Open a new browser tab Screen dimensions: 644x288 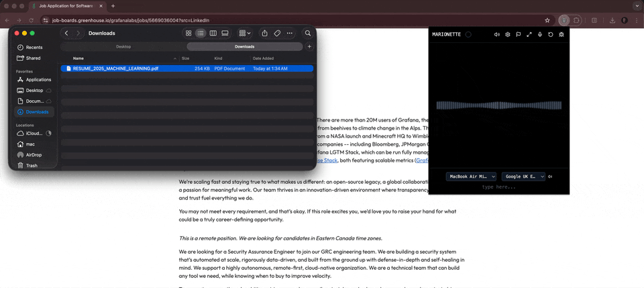click(x=113, y=6)
